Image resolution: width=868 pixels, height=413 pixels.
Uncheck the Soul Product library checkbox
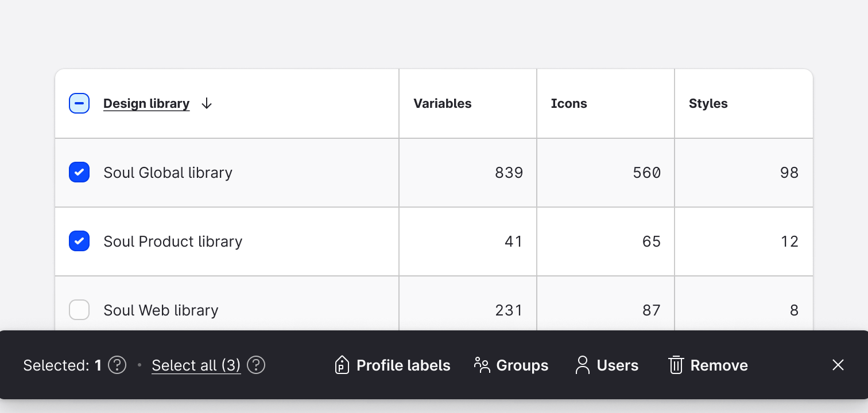click(x=79, y=241)
